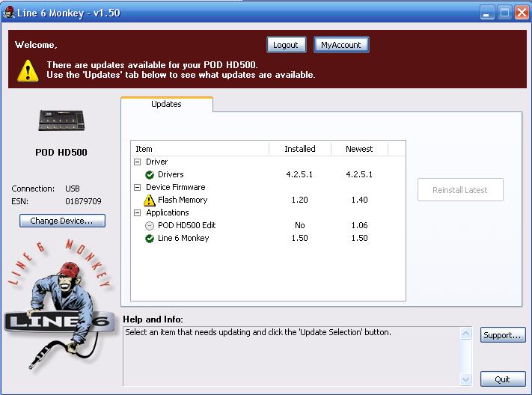Click the Newest column header
This screenshot has height=395, width=532.
359,149
